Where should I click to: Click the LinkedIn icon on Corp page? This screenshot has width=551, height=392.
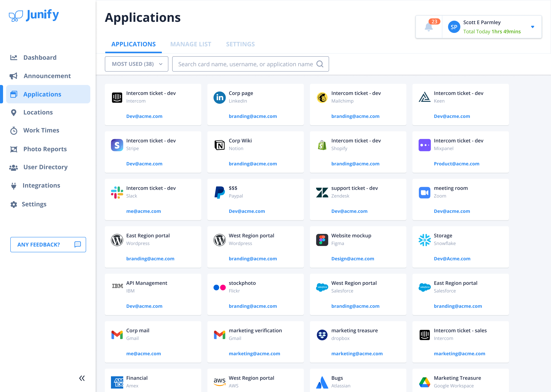coord(219,97)
